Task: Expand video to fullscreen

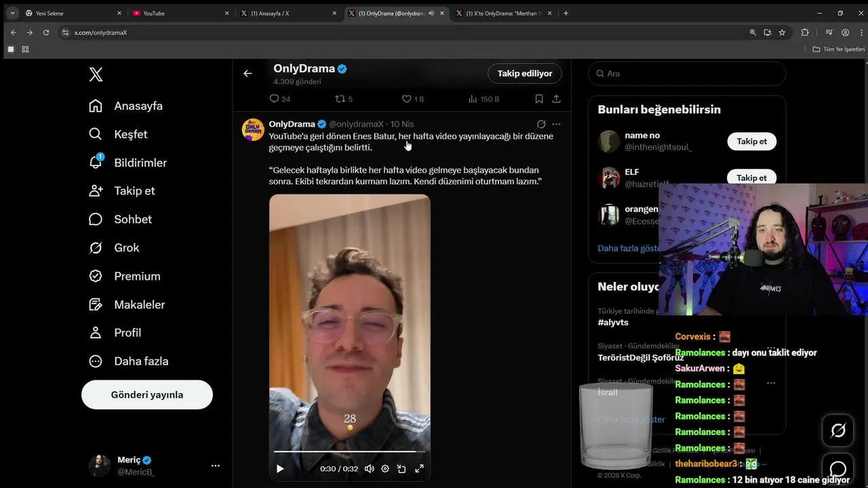Action: (419, 468)
